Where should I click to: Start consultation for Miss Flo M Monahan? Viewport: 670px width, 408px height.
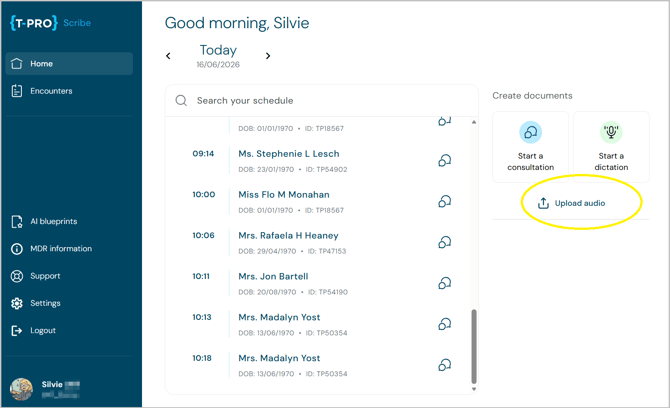pyautogui.click(x=444, y=201)
